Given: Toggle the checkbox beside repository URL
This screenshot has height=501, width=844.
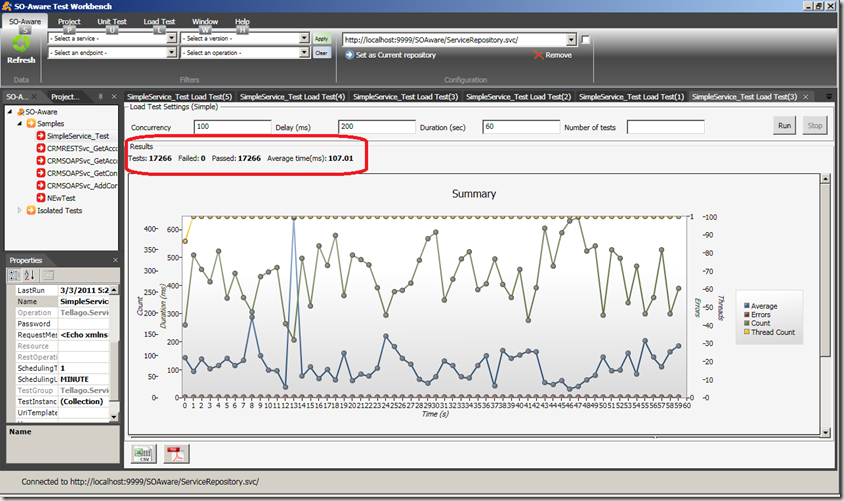Looking at the screenshot, I should (586, 40).
